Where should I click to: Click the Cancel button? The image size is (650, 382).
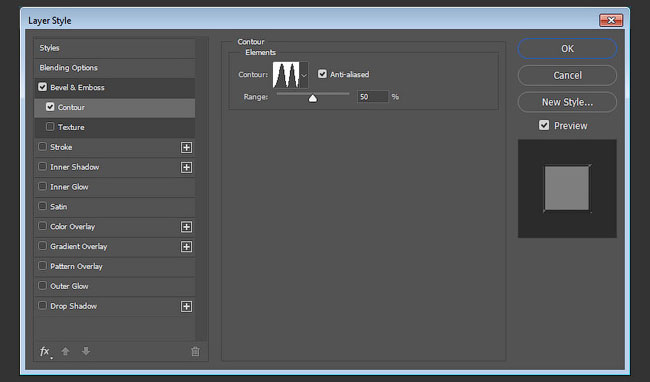click(567, 75)
